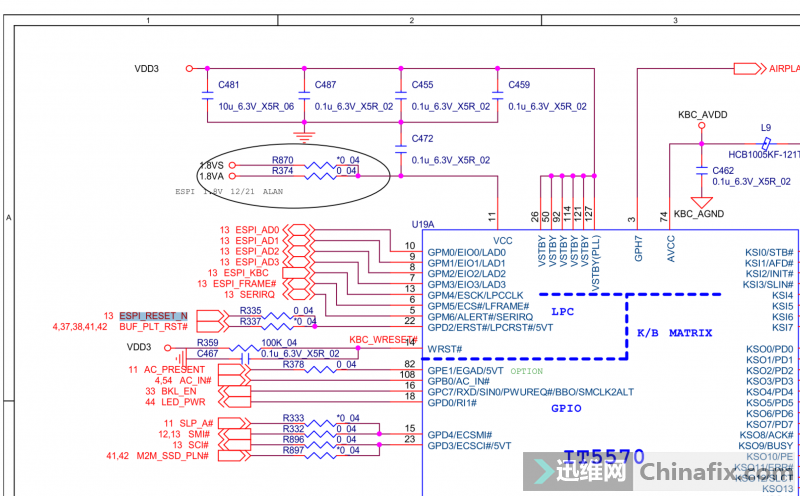This screenshot has width=800, height=496.
Task: Click capacitor label C459
Action: (x=519, y=85)
